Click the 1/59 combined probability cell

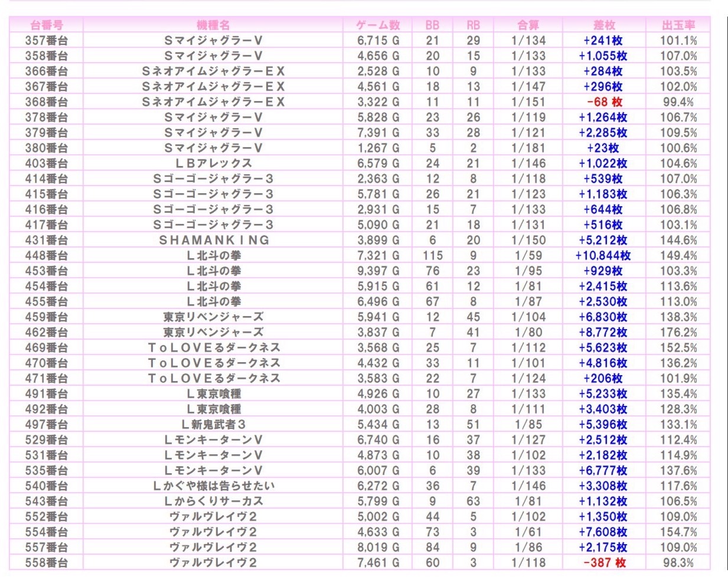[x=528, y=255]
